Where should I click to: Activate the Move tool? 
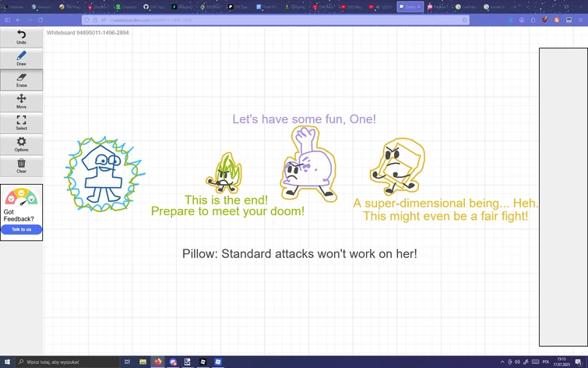click(21, 101)
